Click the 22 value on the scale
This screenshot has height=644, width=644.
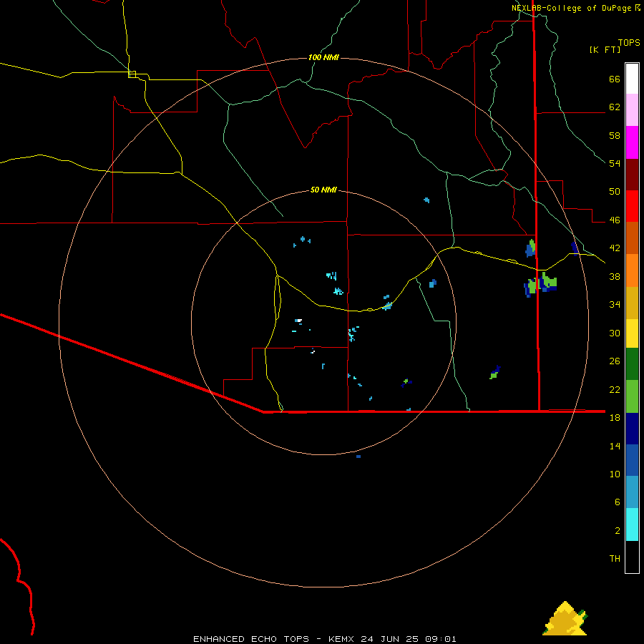615,389
